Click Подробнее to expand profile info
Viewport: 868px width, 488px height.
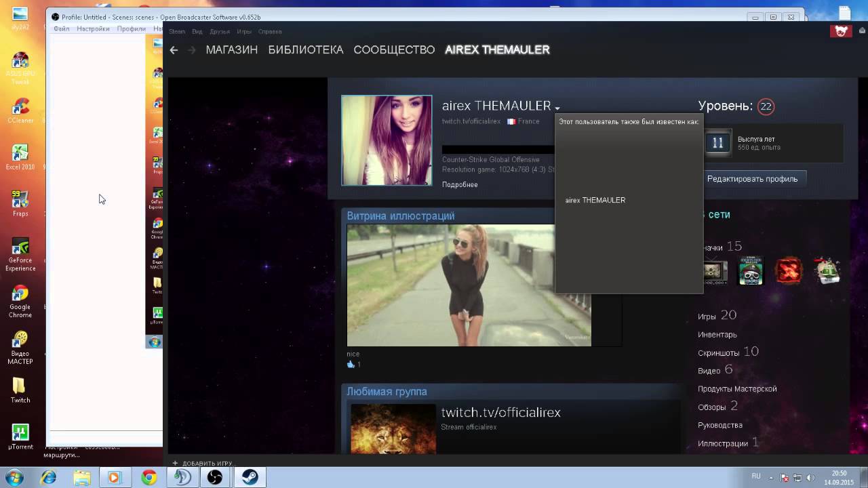460,184
